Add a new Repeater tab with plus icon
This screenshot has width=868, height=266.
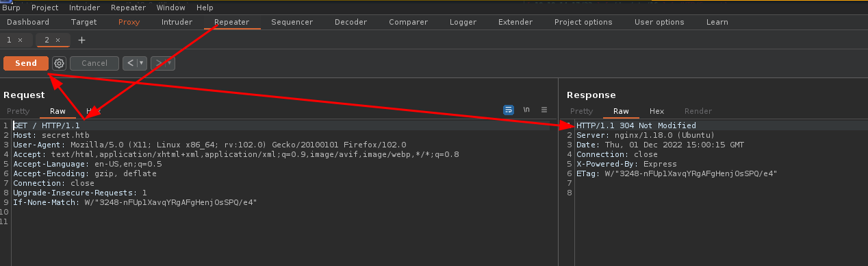(81, 40)
